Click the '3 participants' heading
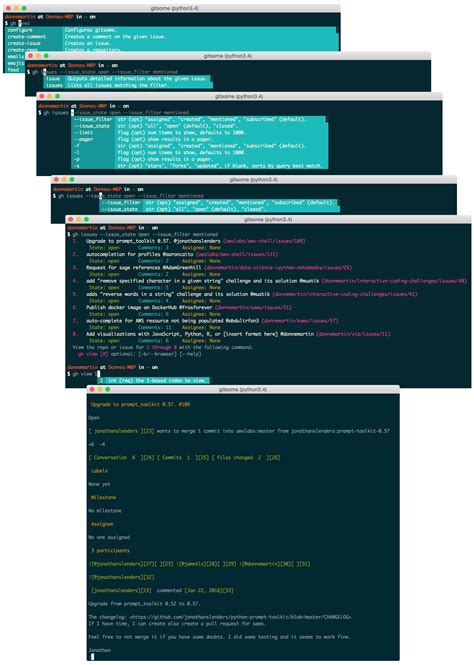The width and height of the screenshot is (474, 665). (x=110, y=550)
